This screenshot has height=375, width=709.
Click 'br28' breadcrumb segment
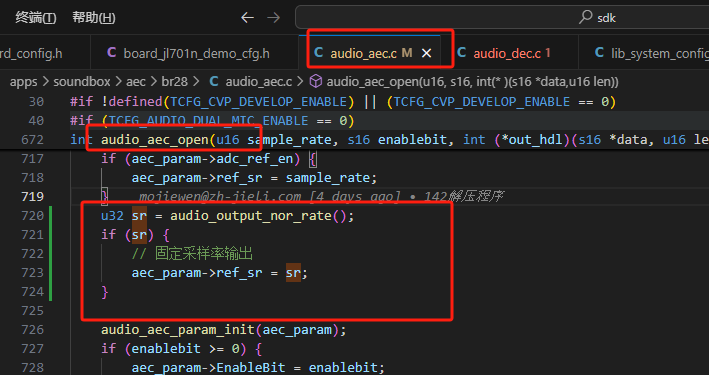175,82
